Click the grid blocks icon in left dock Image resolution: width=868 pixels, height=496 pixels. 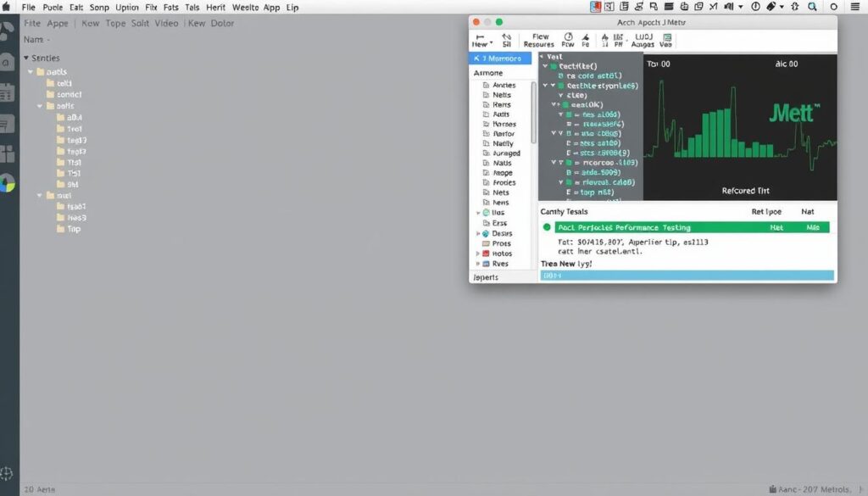(8, 153)
